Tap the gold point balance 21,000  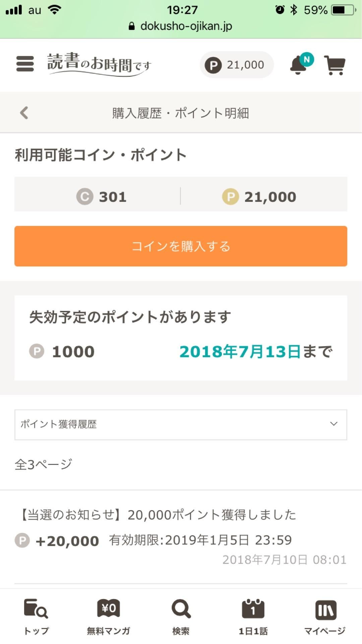click(259, 197)
